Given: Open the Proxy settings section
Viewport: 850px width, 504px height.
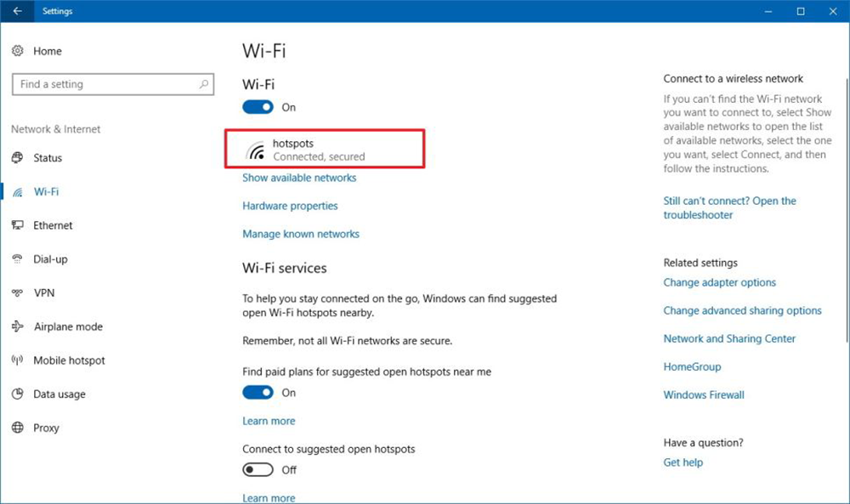Looking at the screenshot, I should 46,428.
